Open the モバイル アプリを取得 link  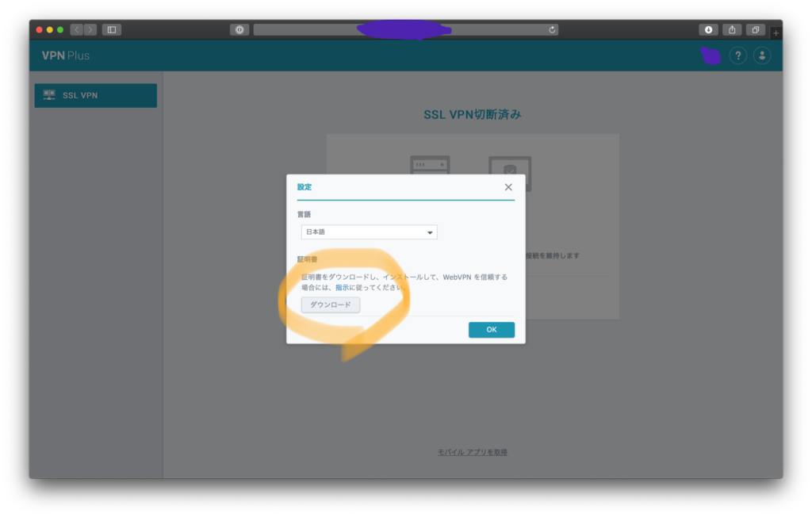(x=473, y=452)
